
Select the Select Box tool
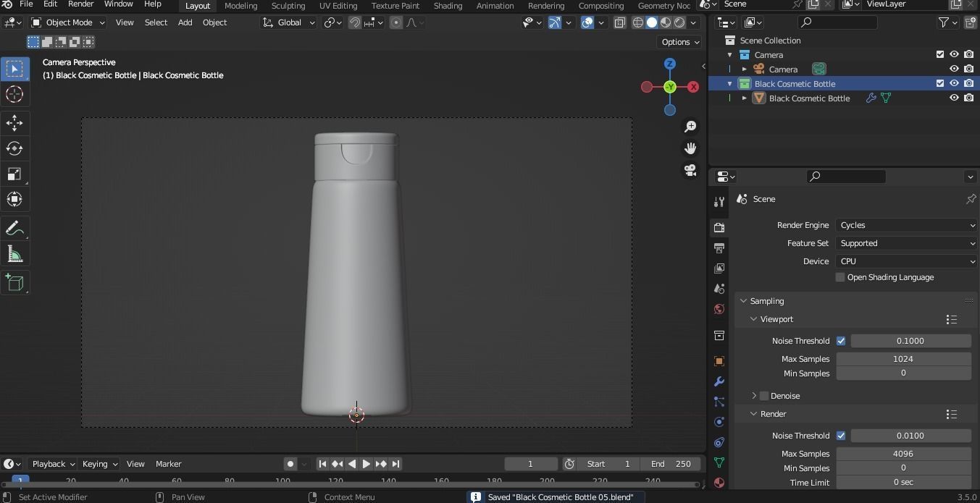[14, 69]
